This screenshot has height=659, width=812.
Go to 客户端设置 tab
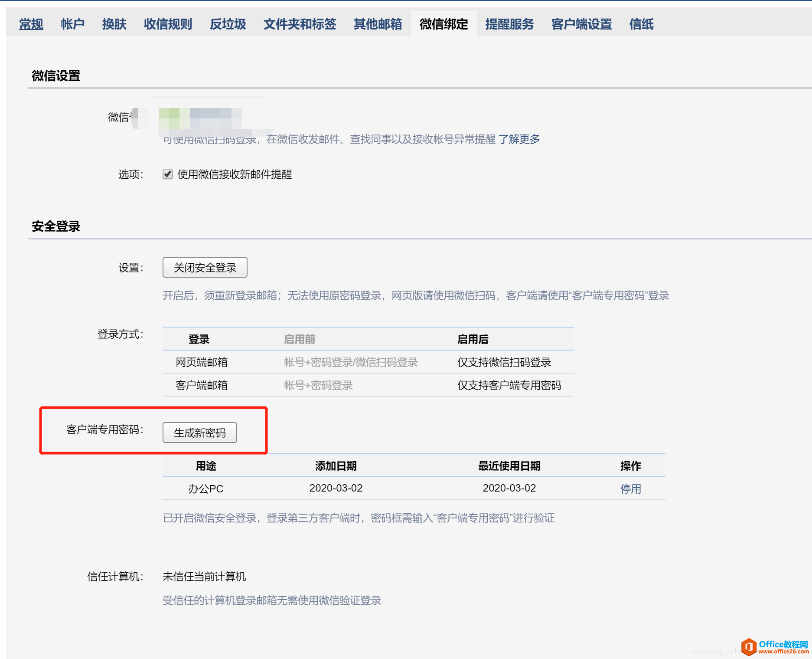[582, 24]
